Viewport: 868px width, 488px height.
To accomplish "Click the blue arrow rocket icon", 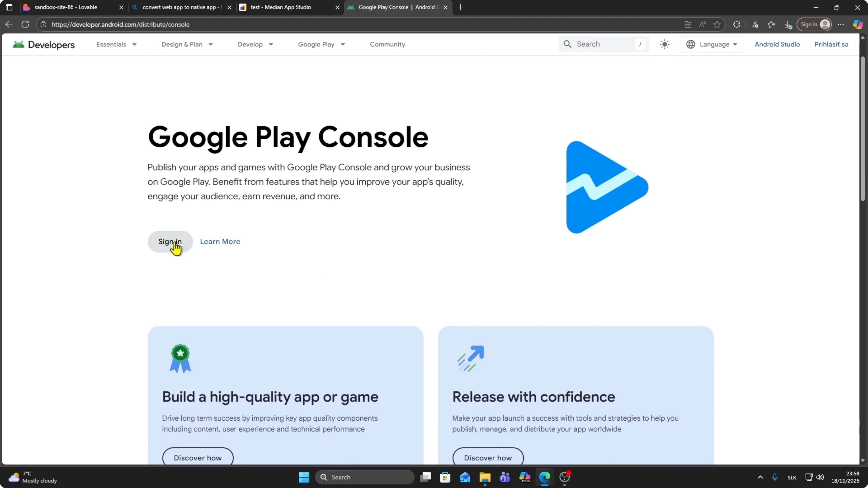I will 471,358.
